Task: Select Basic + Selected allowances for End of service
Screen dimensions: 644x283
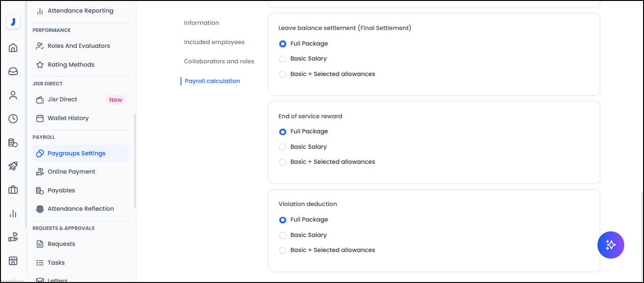Action: [283, 162]
